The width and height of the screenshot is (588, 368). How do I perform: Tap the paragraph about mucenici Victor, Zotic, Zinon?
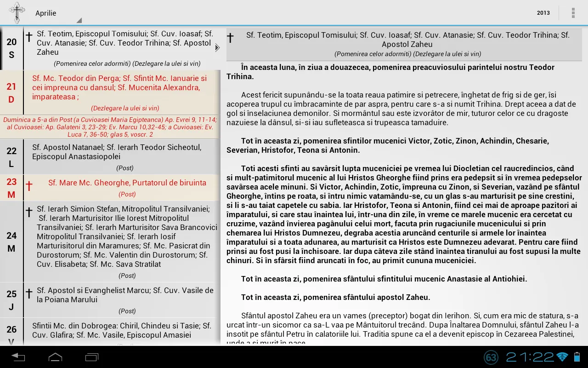[388, 145]
